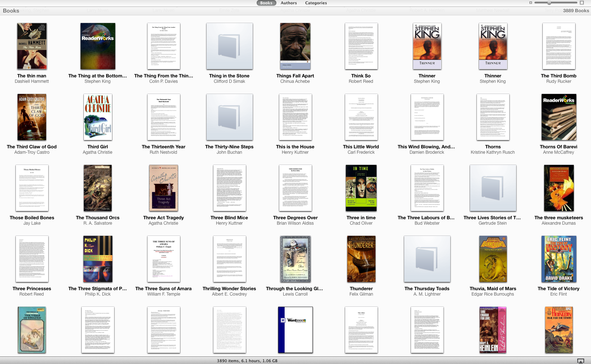The image size is (591, 364).
Task: Select The Thousand Orcs cover
Action: point(98,188)
